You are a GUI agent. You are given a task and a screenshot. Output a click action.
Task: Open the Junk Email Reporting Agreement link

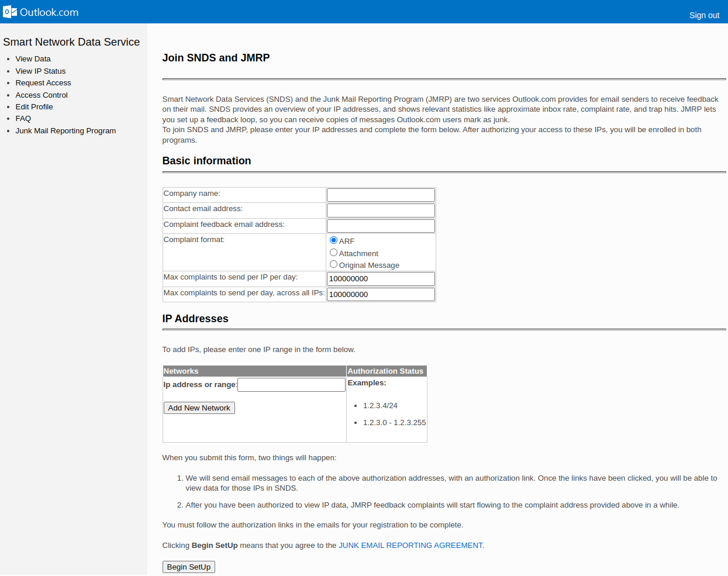pyautogui.click(x=410, y=546)
